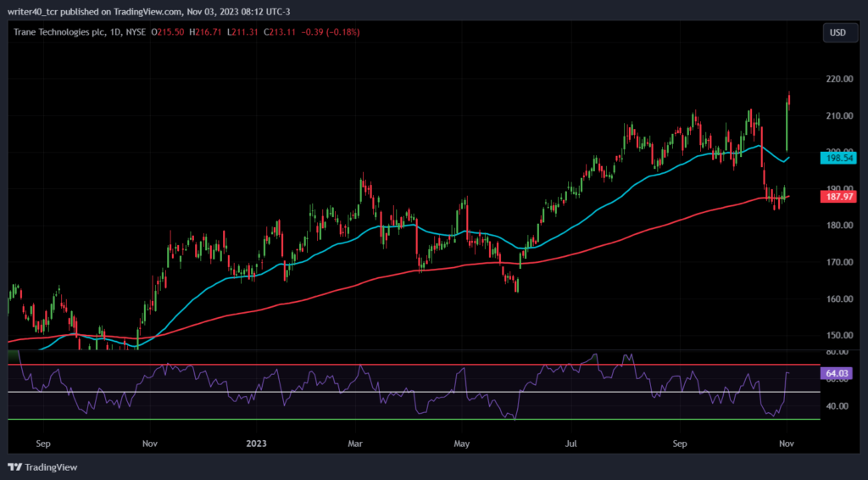Image resolution: width=868 pixels, height=480 pixels.
Task: Click the 40.00 RSI axis label
Action: (x=837, y=406)
